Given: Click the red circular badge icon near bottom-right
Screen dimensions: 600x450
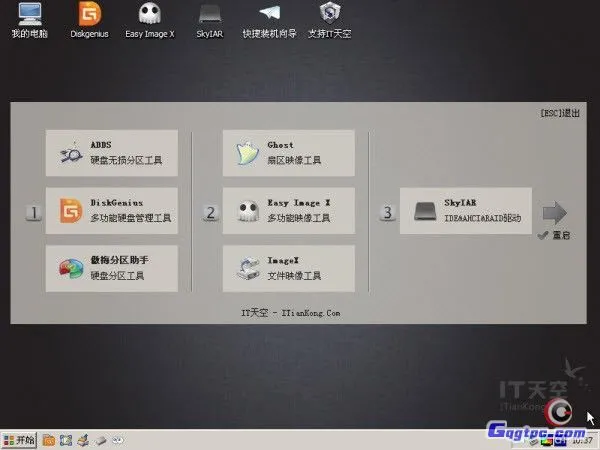Looking at the screenshot, I should [558, 412].
